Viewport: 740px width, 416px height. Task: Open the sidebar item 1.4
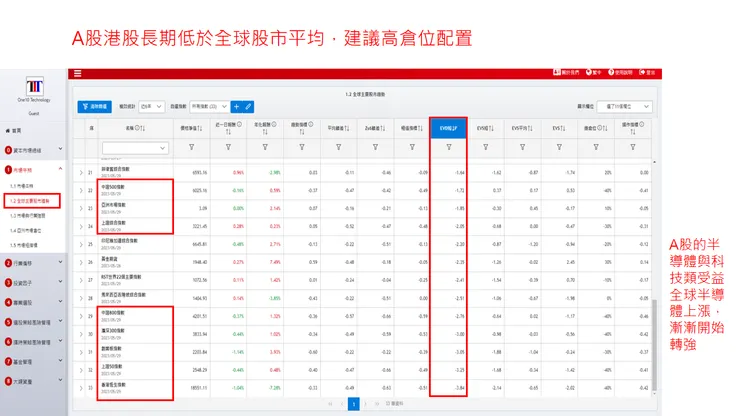(26, 231)
